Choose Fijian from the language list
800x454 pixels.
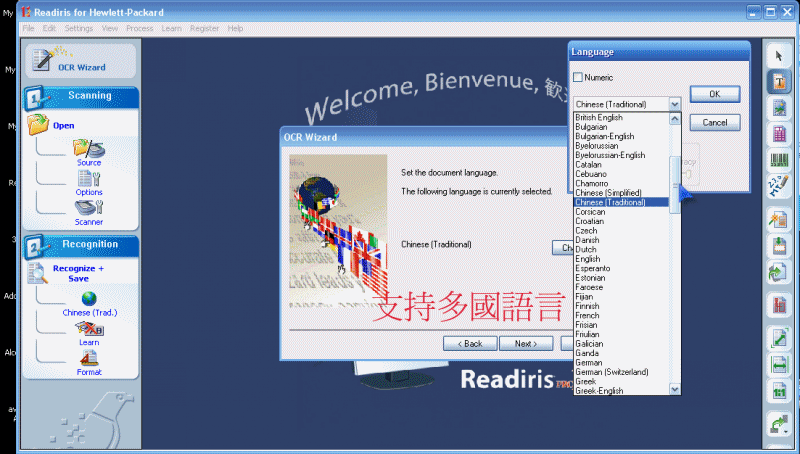coord(621,296)
